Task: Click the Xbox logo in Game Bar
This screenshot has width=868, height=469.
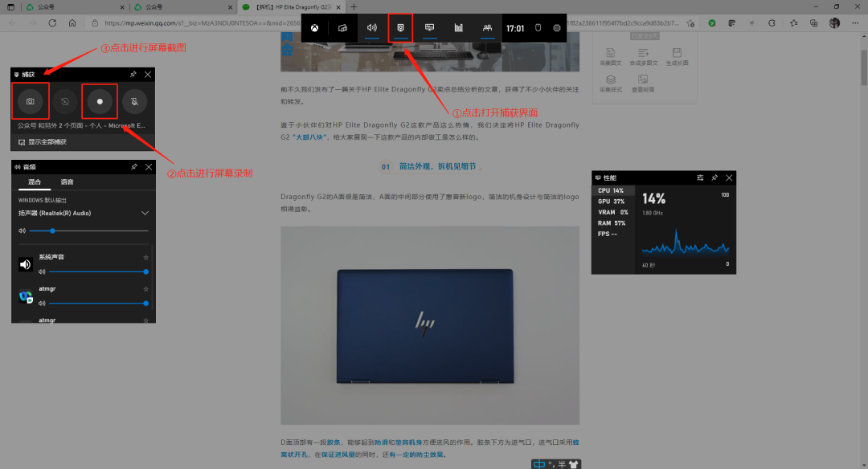Action: [x=314, y=28]
